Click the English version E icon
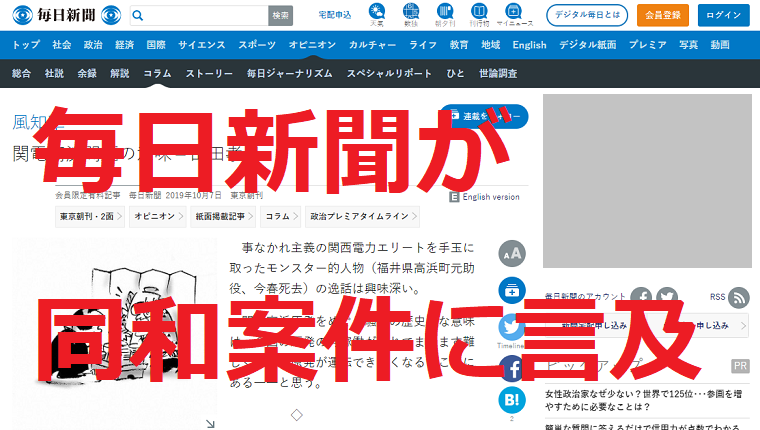The image size is (760, 430). [454, 197]
